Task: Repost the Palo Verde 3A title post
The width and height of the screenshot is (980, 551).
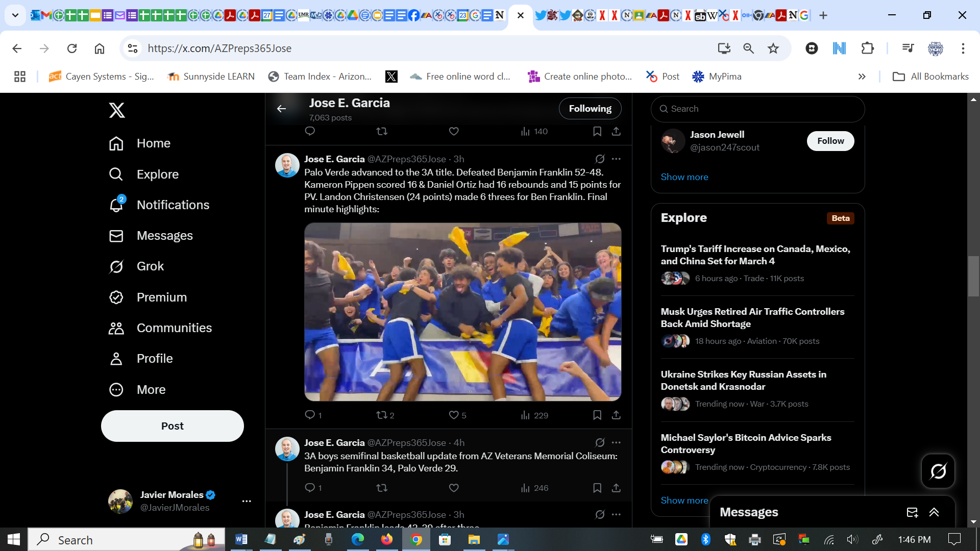Action: [x=381, y=415]
